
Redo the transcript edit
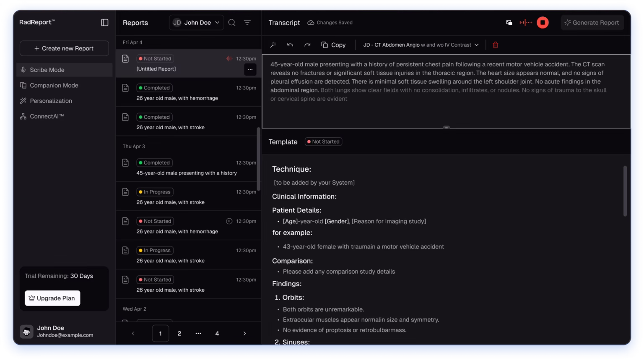(307, 45)
